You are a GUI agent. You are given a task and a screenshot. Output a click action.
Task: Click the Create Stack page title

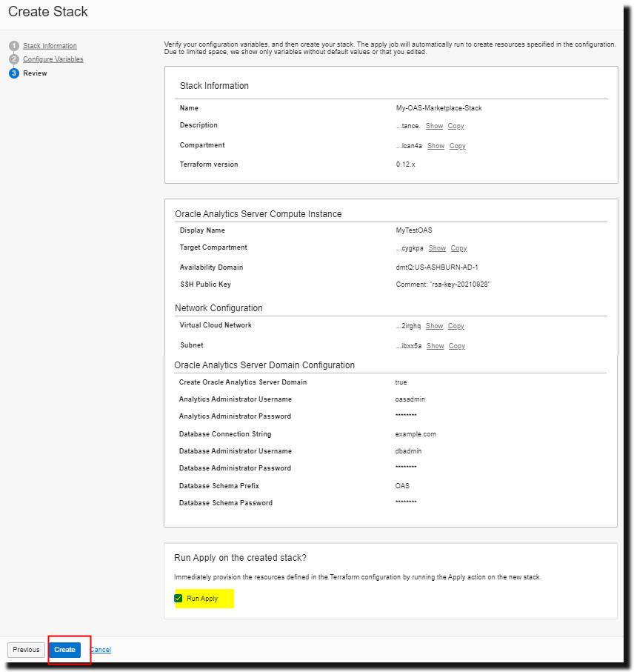coord(48,12)
